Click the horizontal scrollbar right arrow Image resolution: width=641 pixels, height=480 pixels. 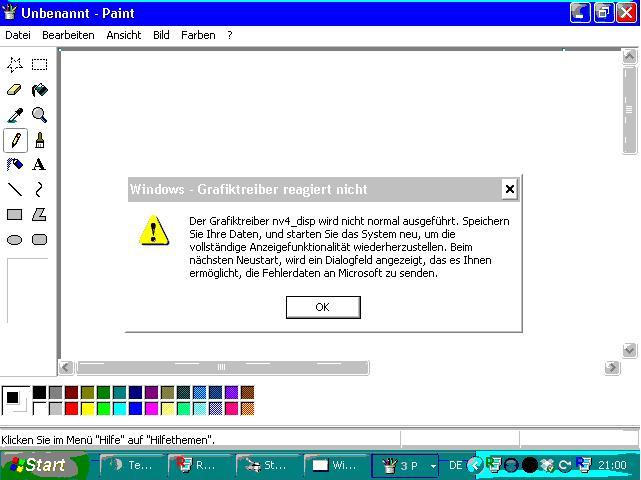612,368
